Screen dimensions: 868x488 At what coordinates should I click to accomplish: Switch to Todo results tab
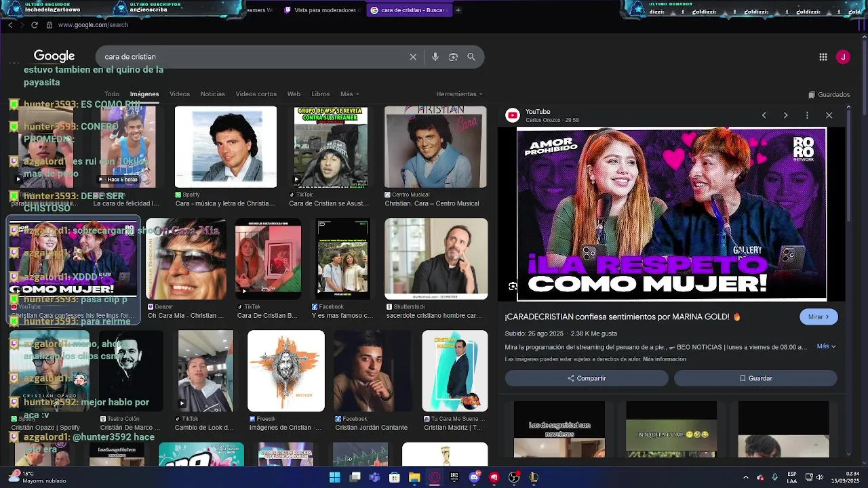[112, 94]
